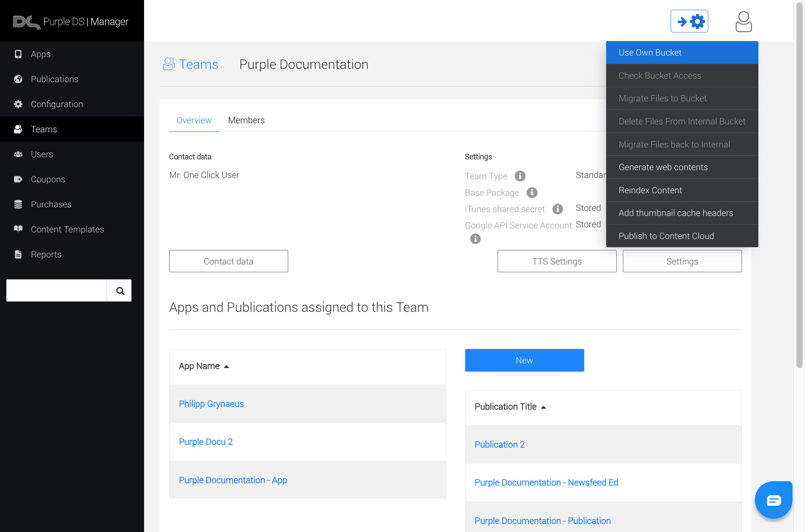Viewport: 805px width, 532px height.
Task: Choose Add thumbnail cache headers
Action: 682,213
